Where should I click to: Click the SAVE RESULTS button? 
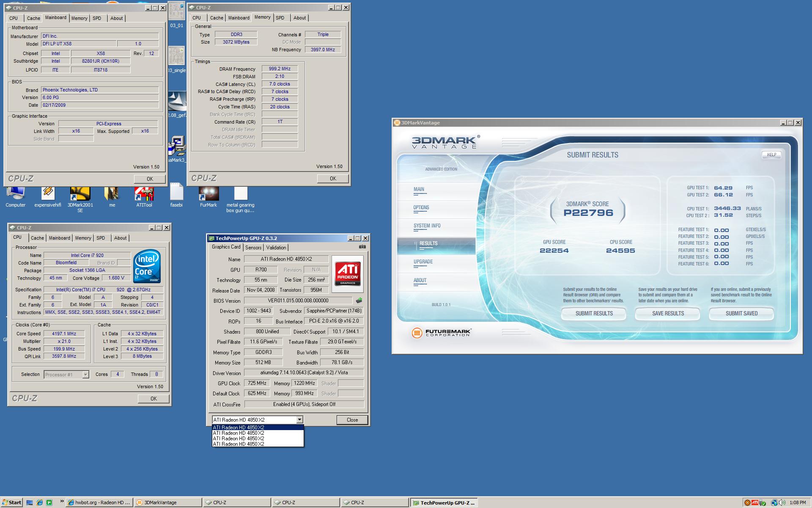click(x=668, y=313)
